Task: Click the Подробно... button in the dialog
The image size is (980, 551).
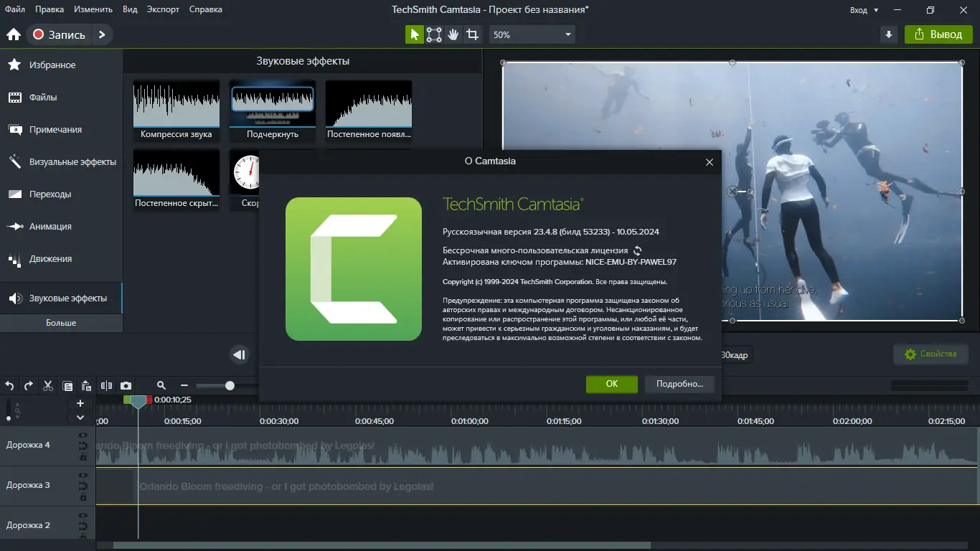Action: point(679,384)
